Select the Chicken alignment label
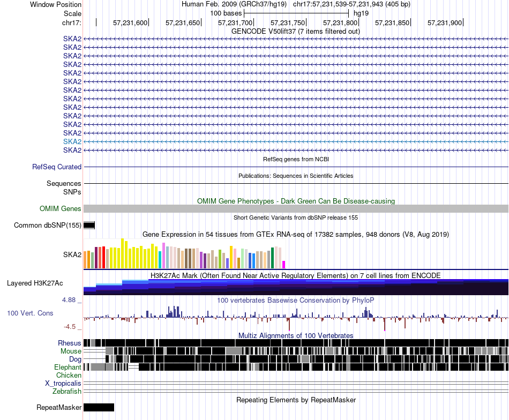509x420 pixels. pos(69,375)
